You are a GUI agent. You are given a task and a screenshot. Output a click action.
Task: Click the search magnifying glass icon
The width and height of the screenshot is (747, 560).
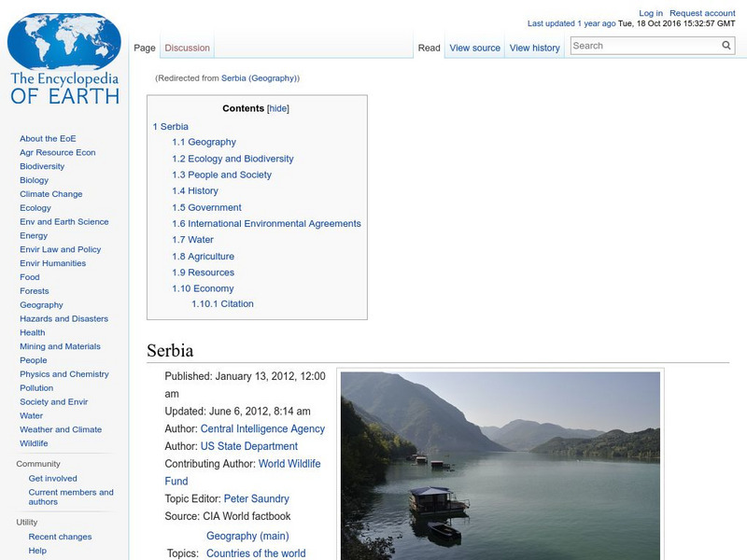726,45
